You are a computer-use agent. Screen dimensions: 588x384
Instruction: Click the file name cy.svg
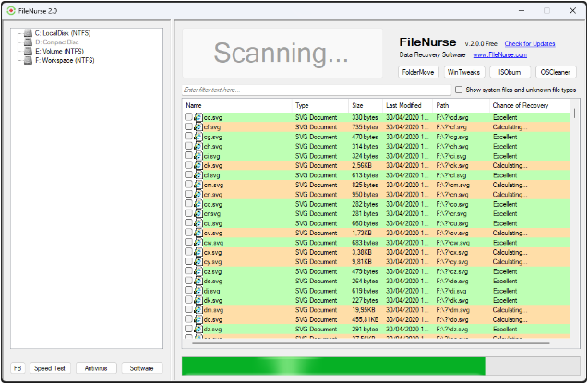click(x=212, y=262)
